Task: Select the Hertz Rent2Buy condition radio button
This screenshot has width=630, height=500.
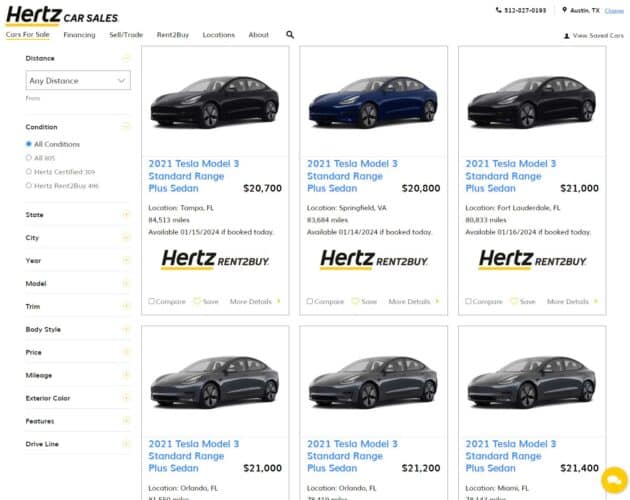Action: [29, 185]
